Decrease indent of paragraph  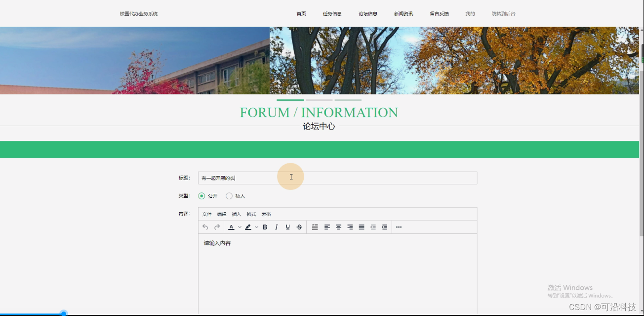373,227
